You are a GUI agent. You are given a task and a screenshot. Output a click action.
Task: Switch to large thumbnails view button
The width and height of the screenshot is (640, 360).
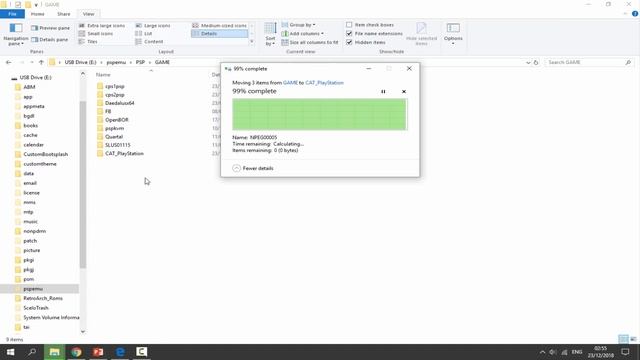point(633,339)
